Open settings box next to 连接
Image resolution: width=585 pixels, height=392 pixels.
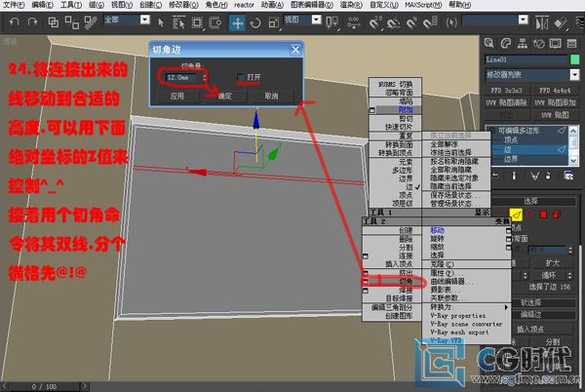366,255
